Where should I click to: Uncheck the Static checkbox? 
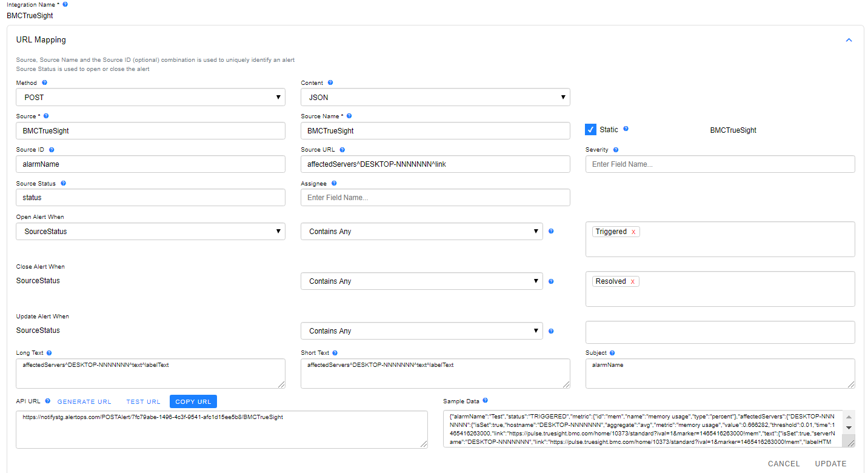click(590, 129)
